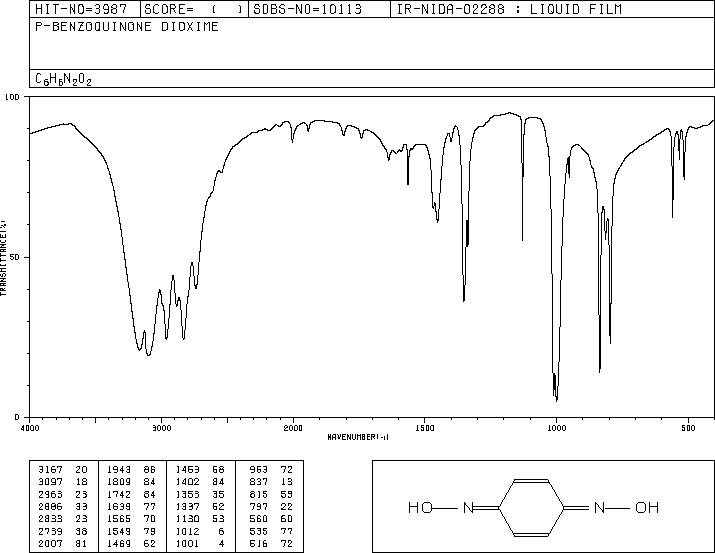Select the SCORE= field in the header
Image resolution: width=715 pixels, height=553 pixels.
194,9
